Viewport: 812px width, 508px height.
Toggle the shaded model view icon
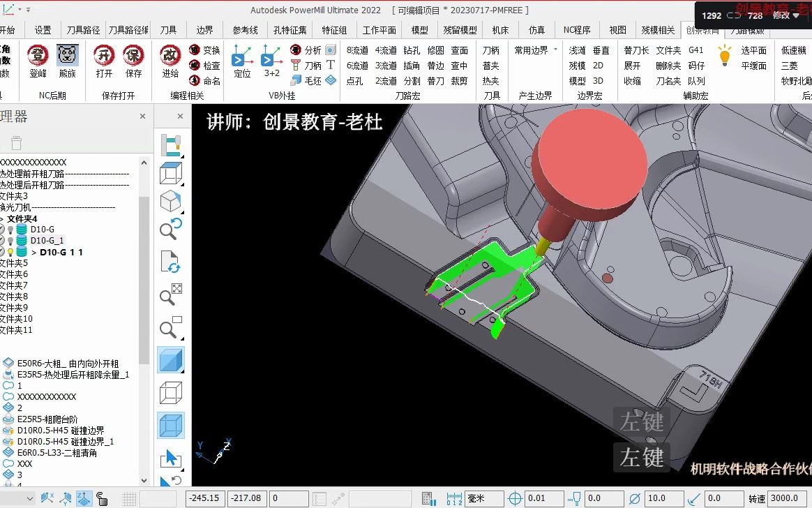pyautogui.click(x=171, y=360)
